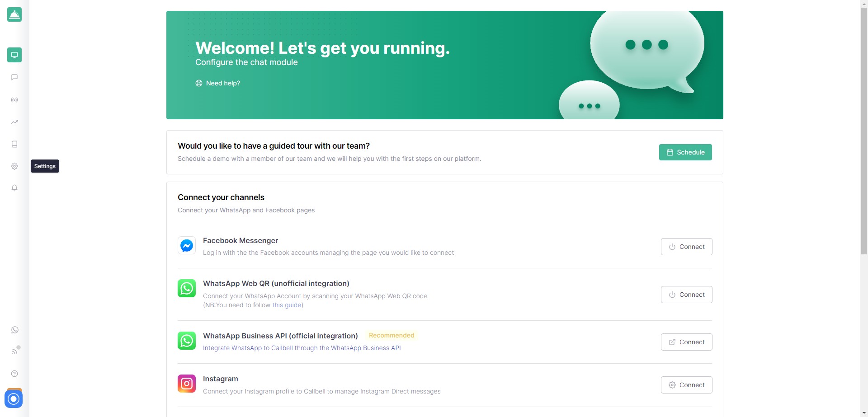Image resolution: width=868 pixels, height=417 pixels.
Task: Open the help question mark icon
Action: [x=14, y=374]
